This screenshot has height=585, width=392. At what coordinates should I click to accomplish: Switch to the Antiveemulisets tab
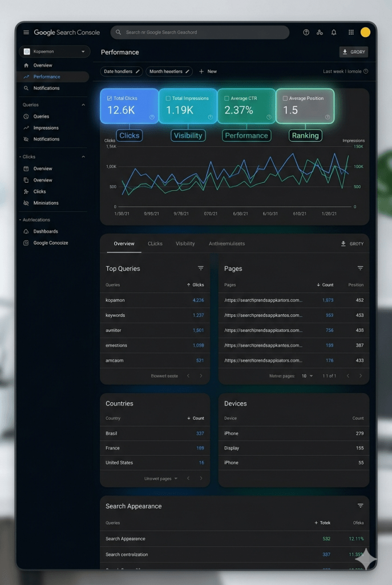point(227,243)
